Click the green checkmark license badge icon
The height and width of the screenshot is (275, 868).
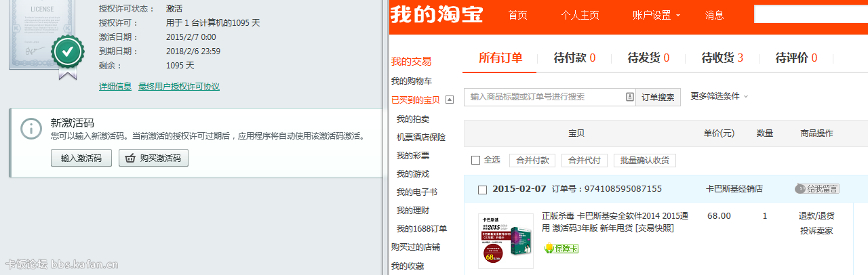pyautogui.click(x=68, y=52)
